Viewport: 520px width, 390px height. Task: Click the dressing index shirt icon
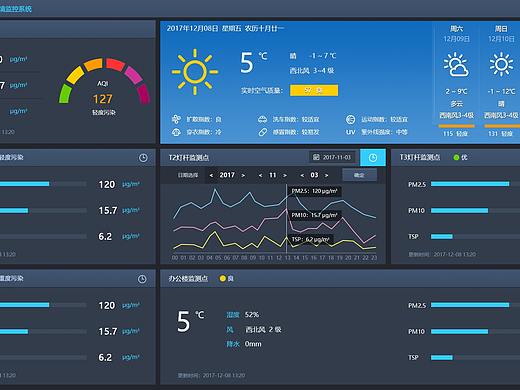click(x=176, y=132)
